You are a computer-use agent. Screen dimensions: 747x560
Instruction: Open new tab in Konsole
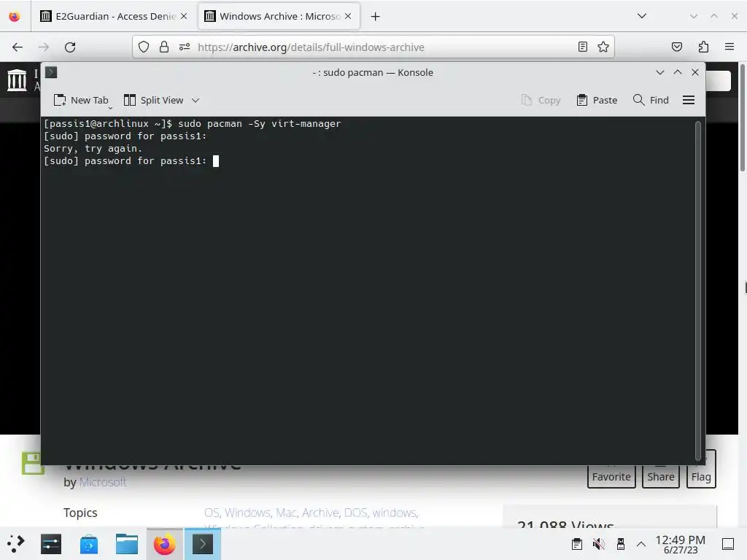tap(80, 101)
